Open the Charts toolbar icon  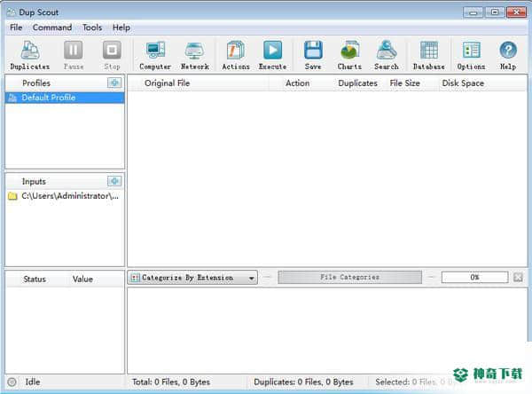(x=349, y=55)
